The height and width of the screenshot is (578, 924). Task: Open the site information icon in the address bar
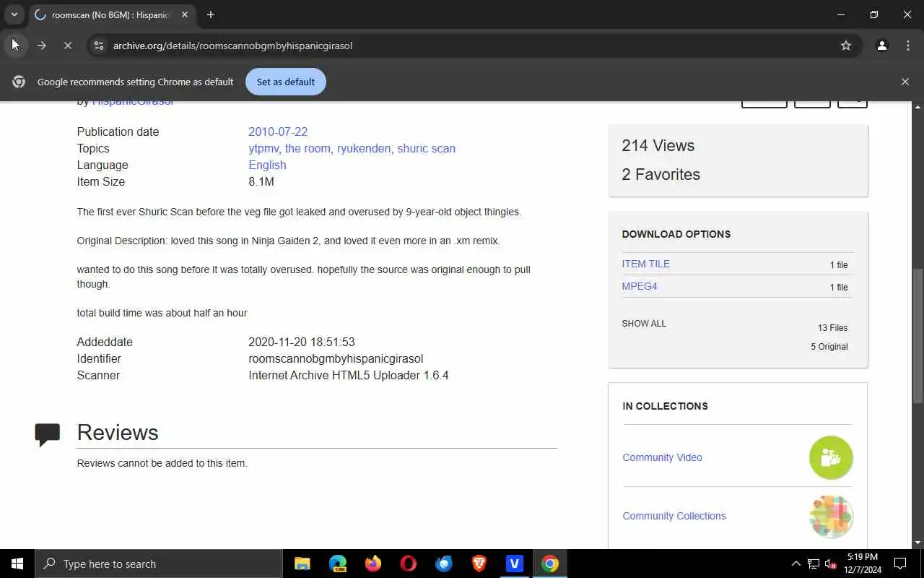99,46
